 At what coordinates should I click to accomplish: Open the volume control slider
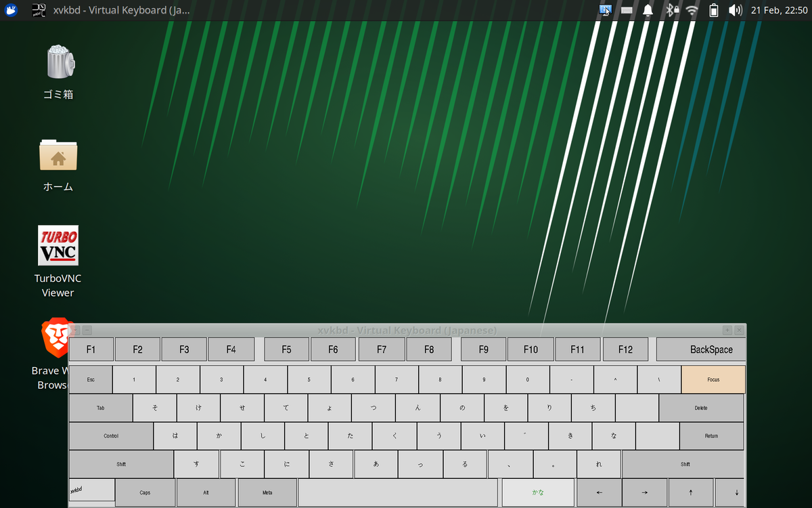(x=735, y=10)
